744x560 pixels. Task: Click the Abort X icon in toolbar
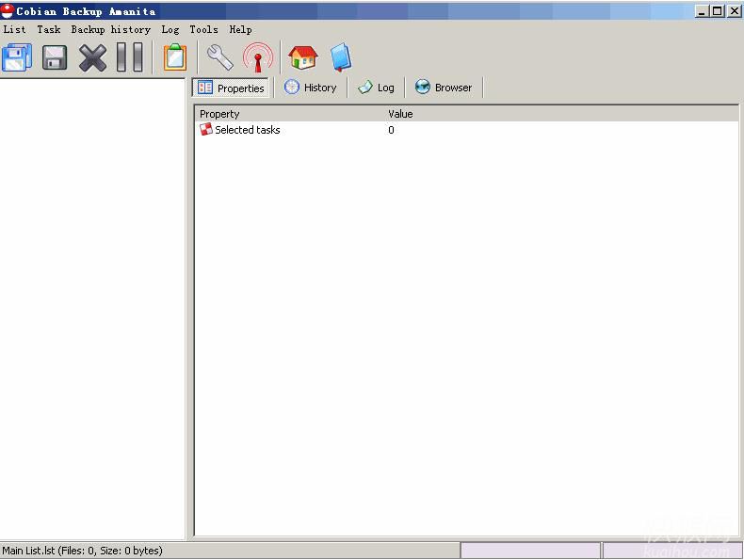[x=92, y=57]
